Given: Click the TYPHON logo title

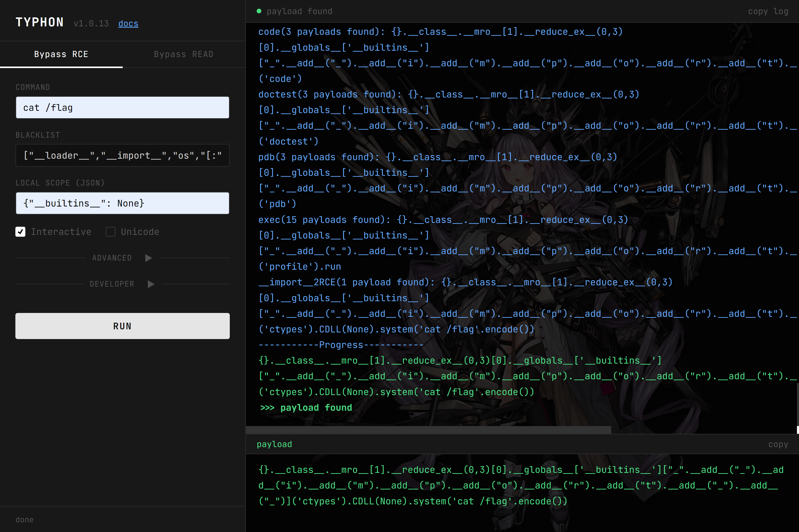Looking at the screenshot, I should tap(40, 23).
